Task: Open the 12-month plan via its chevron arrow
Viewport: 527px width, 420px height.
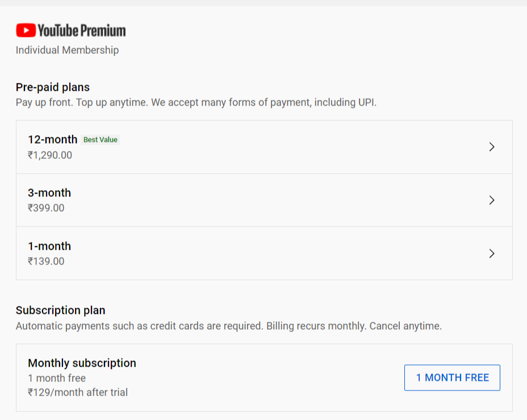Action: point(492,147)
